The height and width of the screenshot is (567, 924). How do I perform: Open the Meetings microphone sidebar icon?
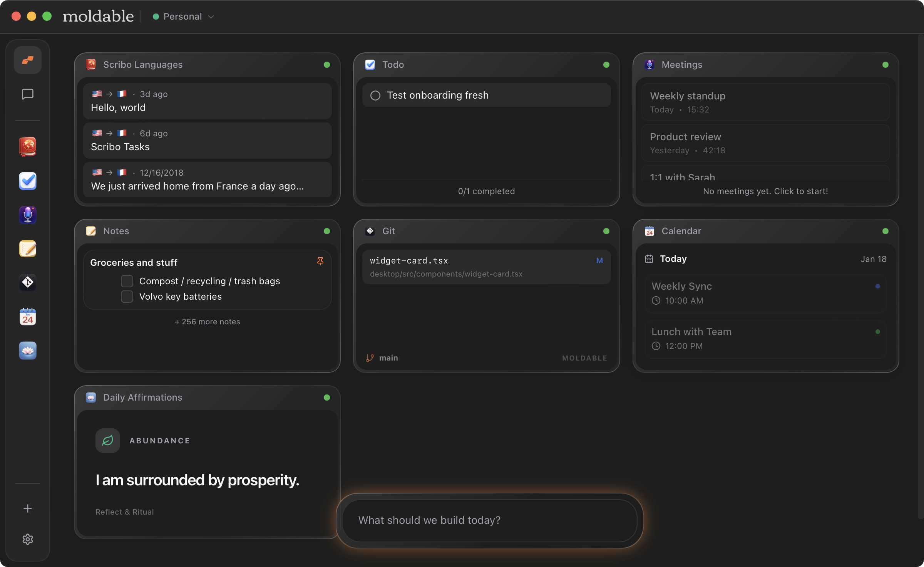coord(28,215)
